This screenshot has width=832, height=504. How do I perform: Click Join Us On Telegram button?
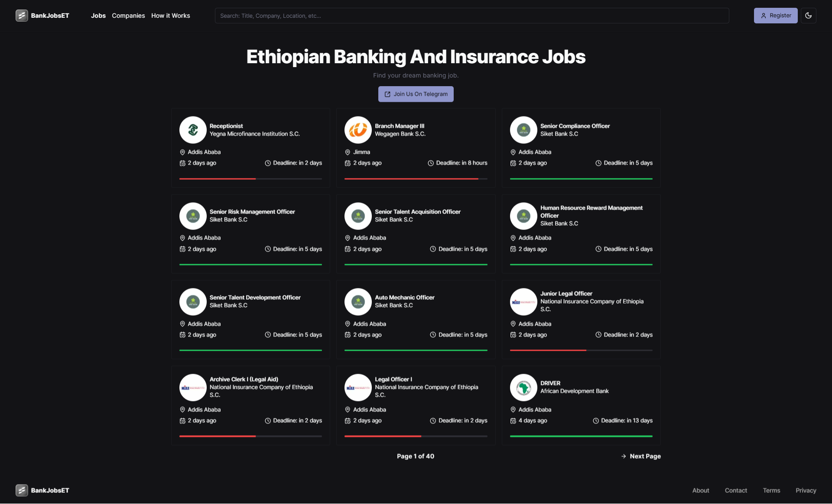416,94
